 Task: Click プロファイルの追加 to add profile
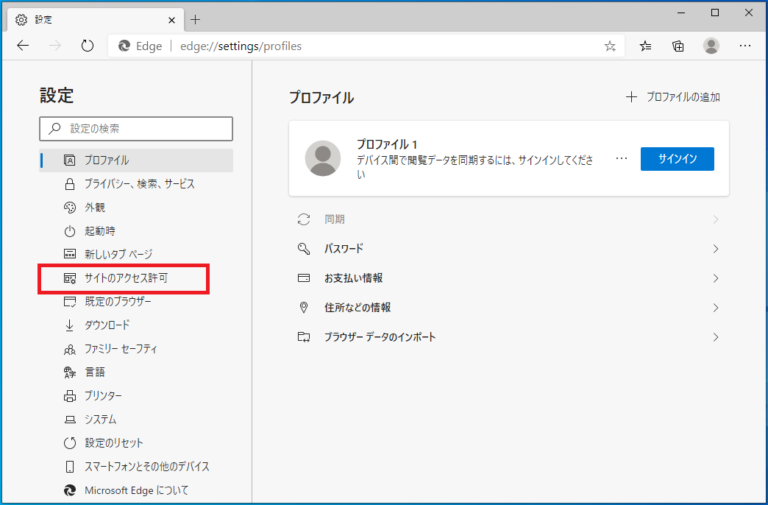pyautogui.click(x=673, y=97)
